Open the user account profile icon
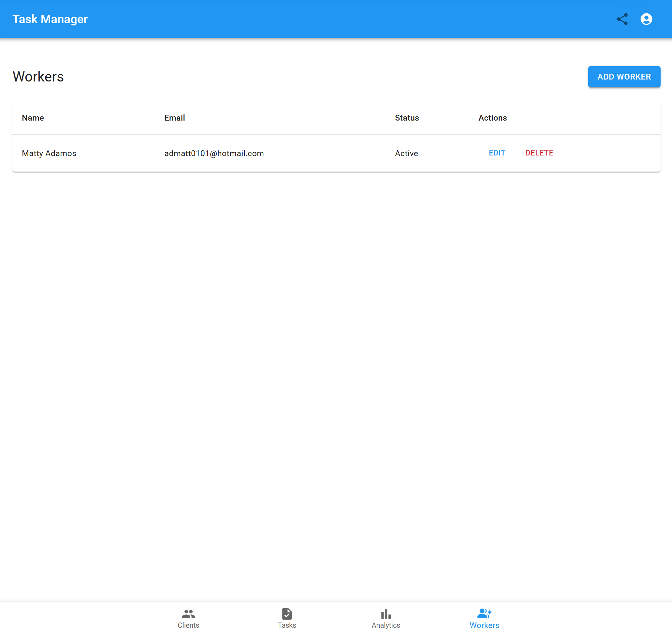Screen dimensions: 672x631 click(x=646, y=19)
